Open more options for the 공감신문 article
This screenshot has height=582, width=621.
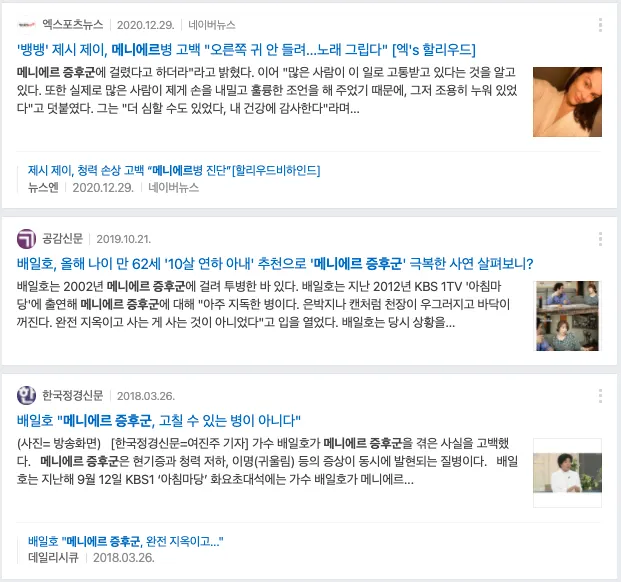[600, 239]
